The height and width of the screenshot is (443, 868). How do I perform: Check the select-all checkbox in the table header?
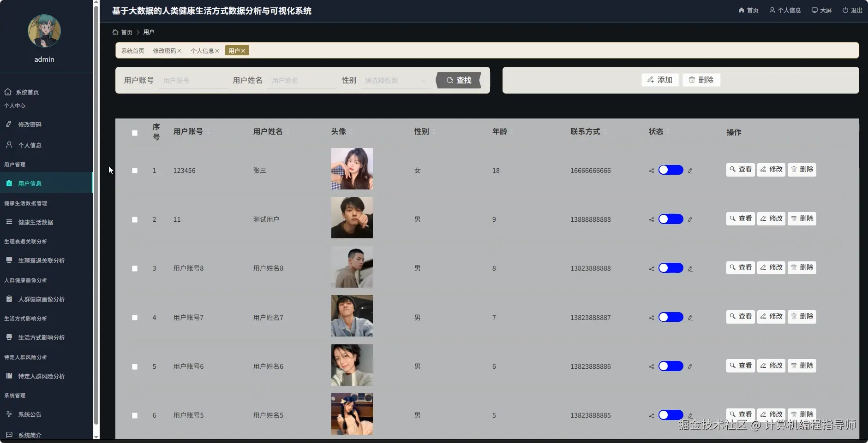coord(134,133)
